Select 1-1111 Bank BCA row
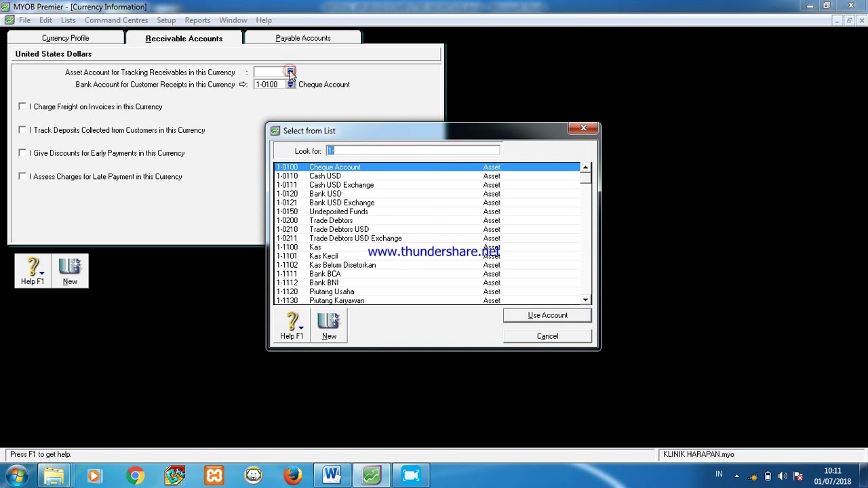Image resolution: width=868 pixels, height=488 pixels. [427, 273]
